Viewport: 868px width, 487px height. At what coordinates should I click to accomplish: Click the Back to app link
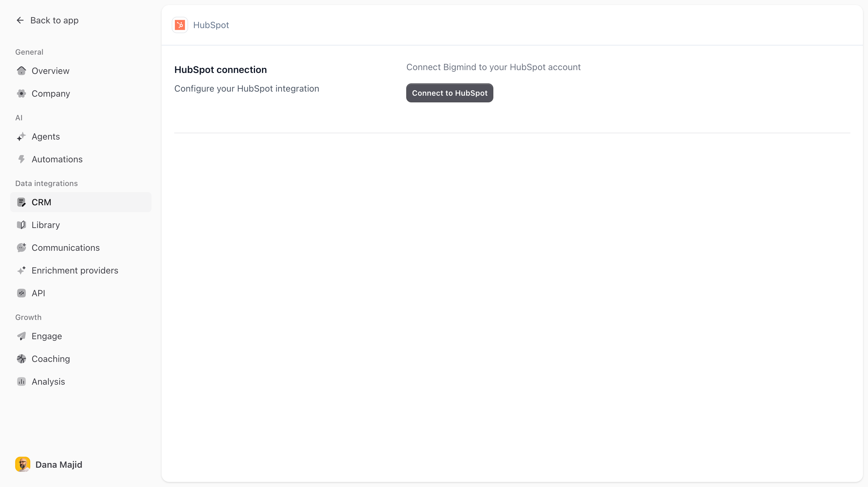tap(47, 20)
